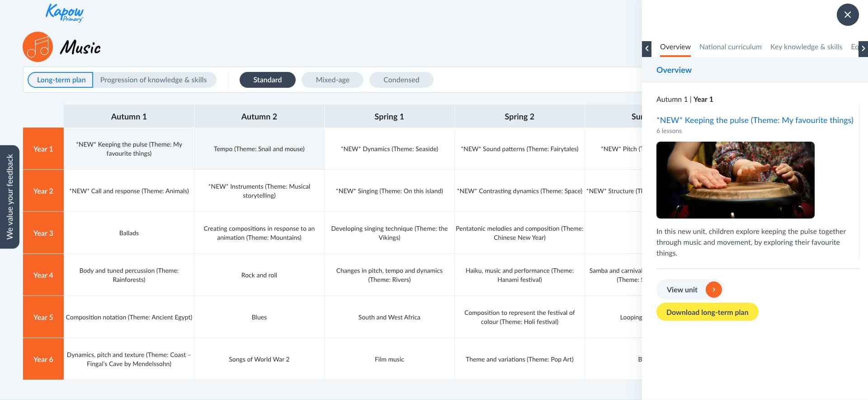Select Composition notation (Ancient Egypt) cell
This screenshot has width=868, height=400.
click(129, 317)
